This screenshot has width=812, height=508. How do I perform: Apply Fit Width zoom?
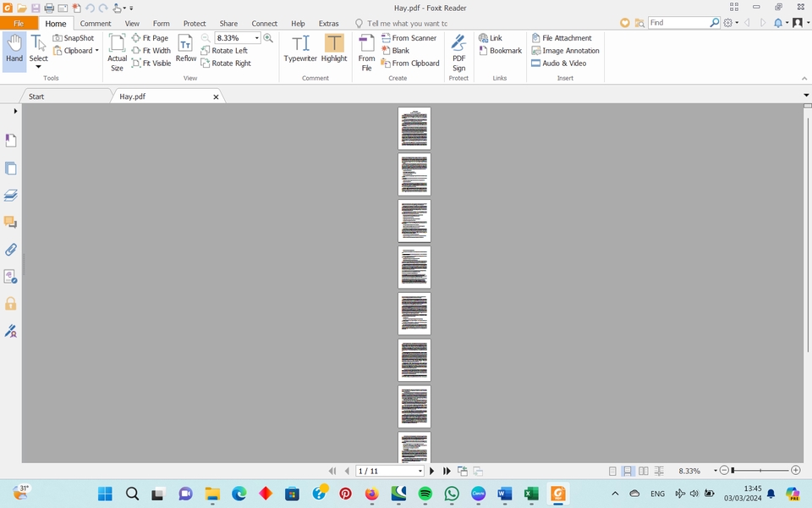click(x=151, y=50)
